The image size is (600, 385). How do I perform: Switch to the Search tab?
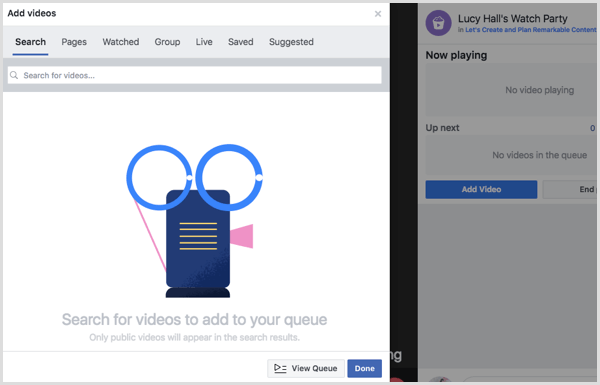tap(30, 42)
